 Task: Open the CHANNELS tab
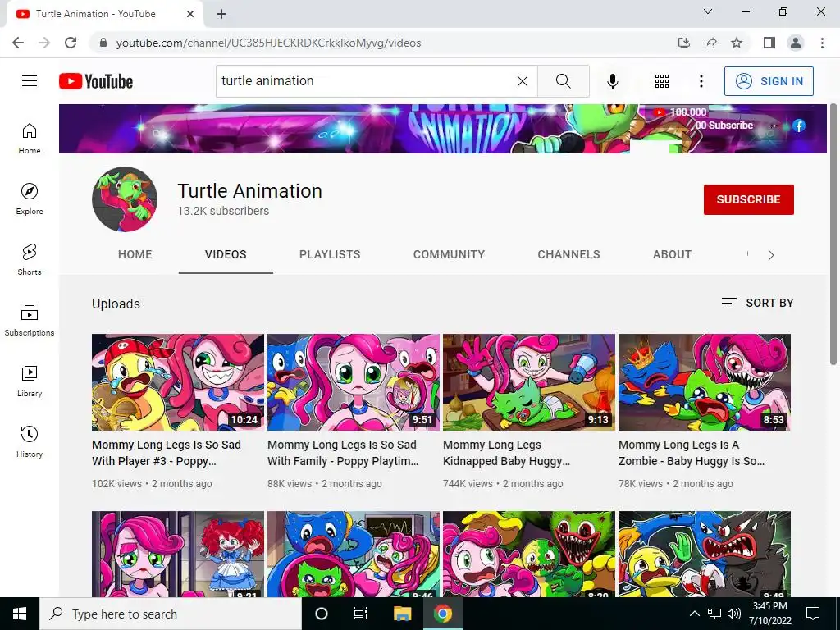pyautogui.click(x=569, y=254)
